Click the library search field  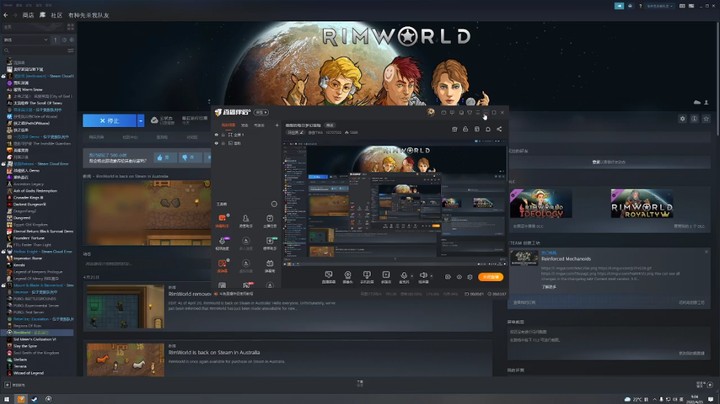34,50
